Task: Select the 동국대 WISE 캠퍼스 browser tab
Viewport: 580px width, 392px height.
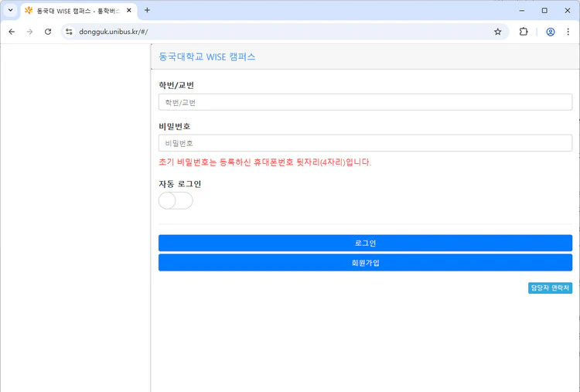Action: pos(73,11)
